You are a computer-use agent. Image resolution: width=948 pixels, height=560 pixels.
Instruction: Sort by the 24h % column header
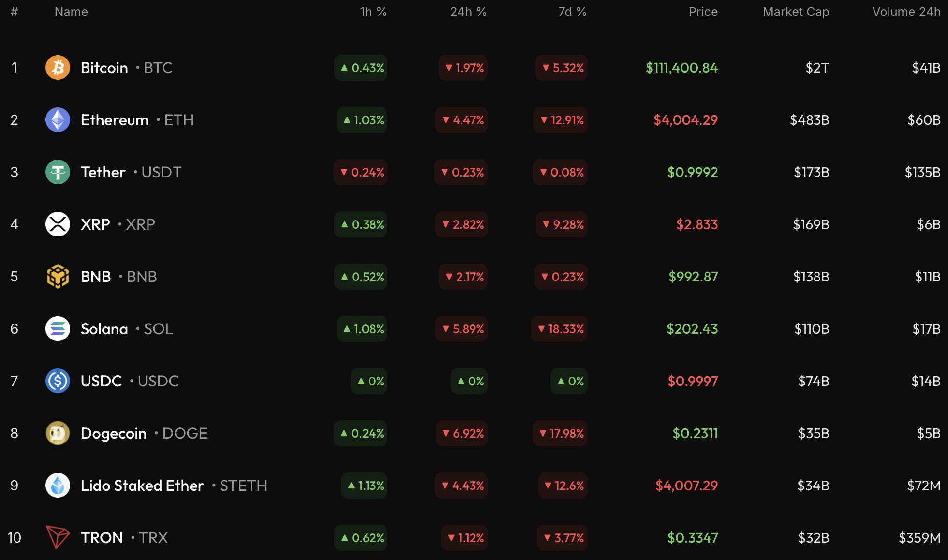(x=468, y=12)
